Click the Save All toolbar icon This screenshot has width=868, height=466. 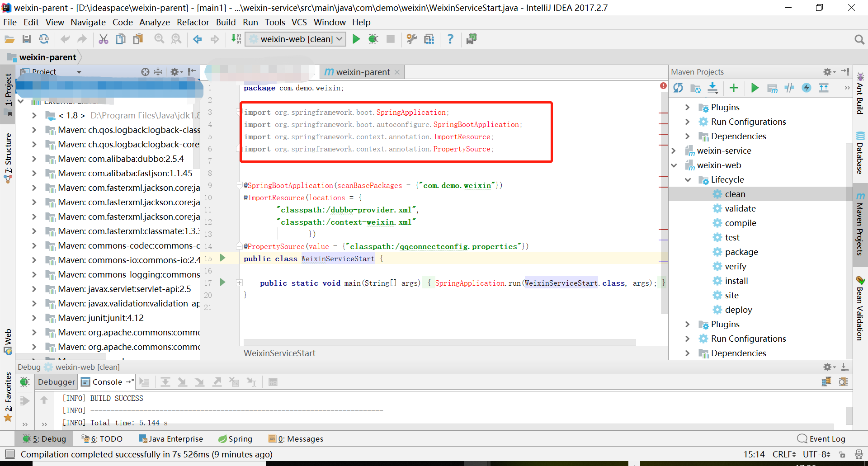tap(27, 39)
